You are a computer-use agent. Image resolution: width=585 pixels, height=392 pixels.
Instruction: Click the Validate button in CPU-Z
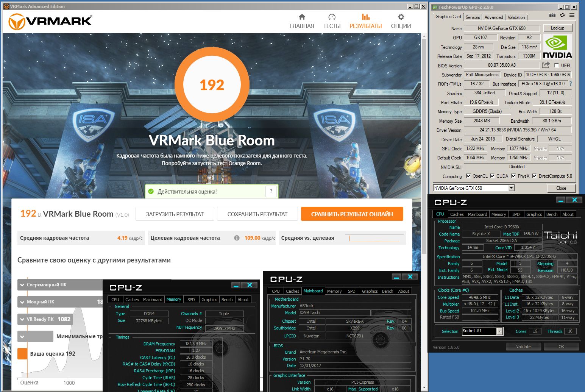tap(523, 347)
